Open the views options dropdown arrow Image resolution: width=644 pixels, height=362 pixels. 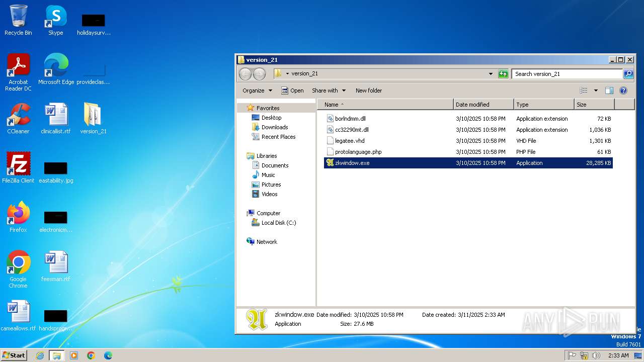(596, 90)
